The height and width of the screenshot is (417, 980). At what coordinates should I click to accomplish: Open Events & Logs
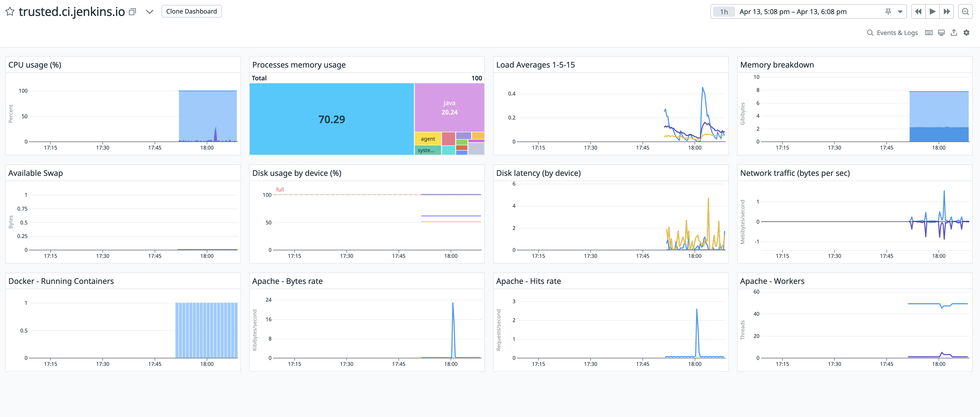coord(897,32)
